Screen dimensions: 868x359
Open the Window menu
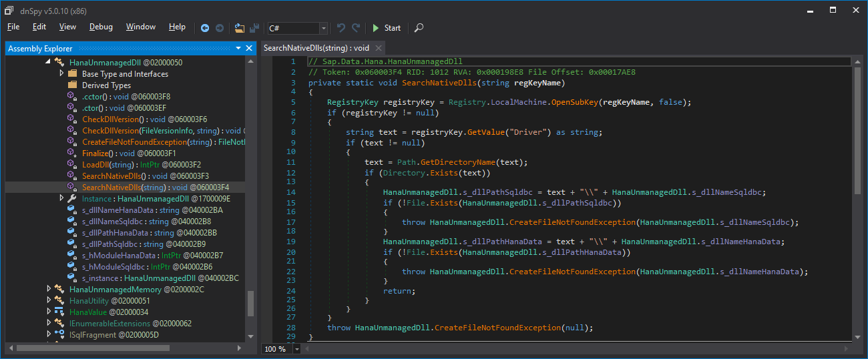pyautogui.click(x=141, y=27)
